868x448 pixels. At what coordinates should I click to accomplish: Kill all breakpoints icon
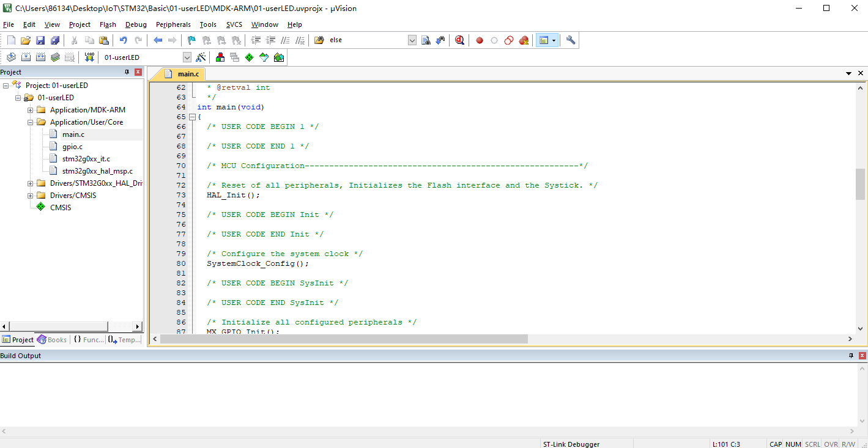(x=524, y=40)
